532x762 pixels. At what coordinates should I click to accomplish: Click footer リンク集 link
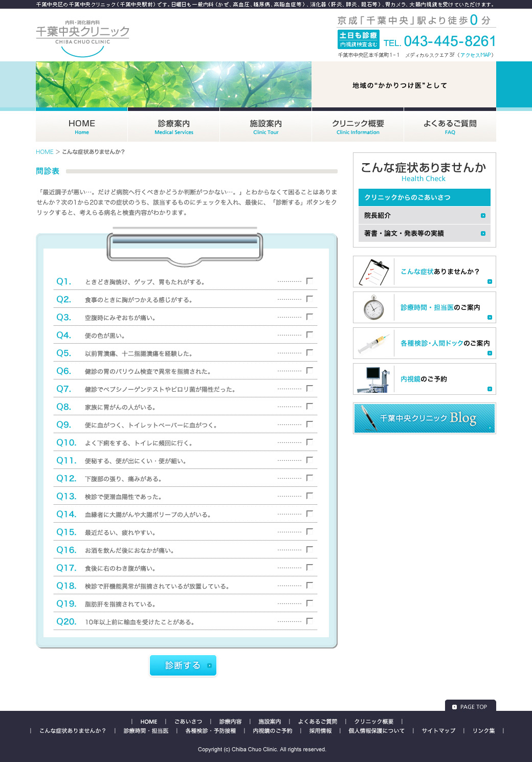tap(484, 731)
